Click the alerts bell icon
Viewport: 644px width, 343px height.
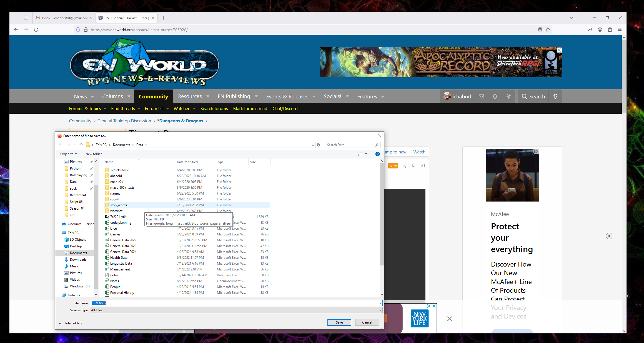(x=495, y=96)
